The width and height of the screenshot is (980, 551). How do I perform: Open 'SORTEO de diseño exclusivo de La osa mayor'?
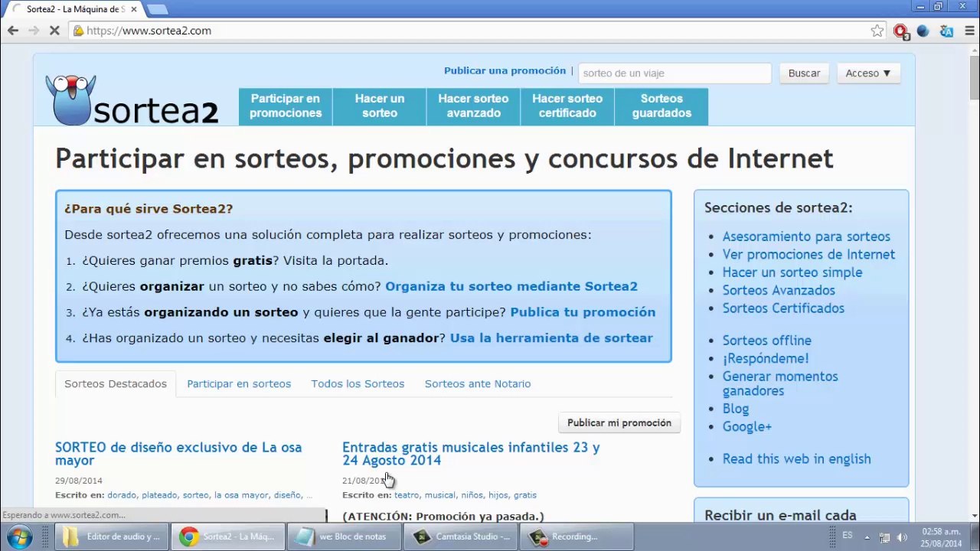(x=178, y=454)
